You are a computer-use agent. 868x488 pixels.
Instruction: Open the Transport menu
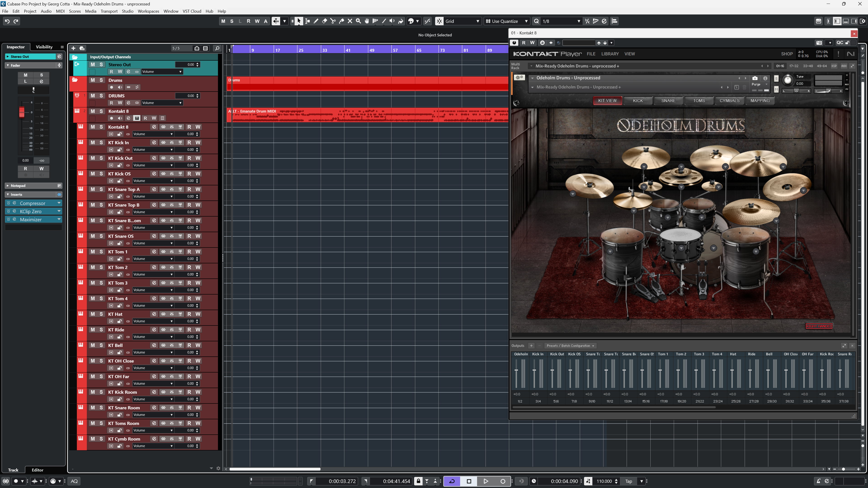pyautogui.click(x=109, y=11)
